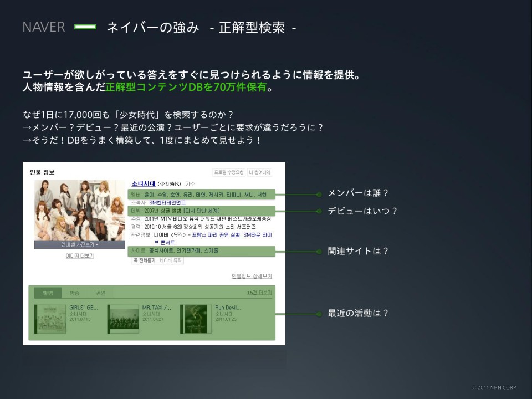Click the 2007년 싱글 앨범 debut text

(182, 211)
